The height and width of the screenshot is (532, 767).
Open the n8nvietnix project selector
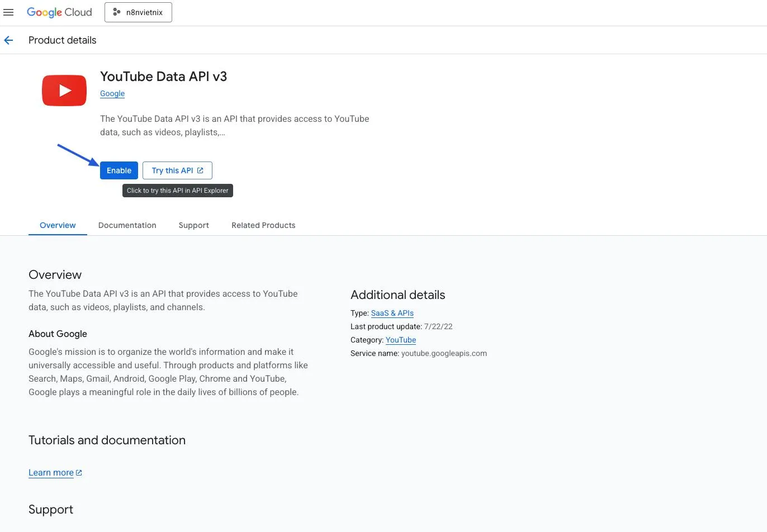pyautogui.click(x=138, y=12)
